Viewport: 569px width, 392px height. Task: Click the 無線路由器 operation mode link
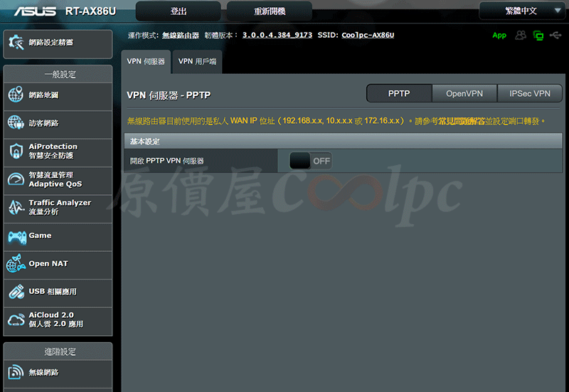[x=181, y=35]
